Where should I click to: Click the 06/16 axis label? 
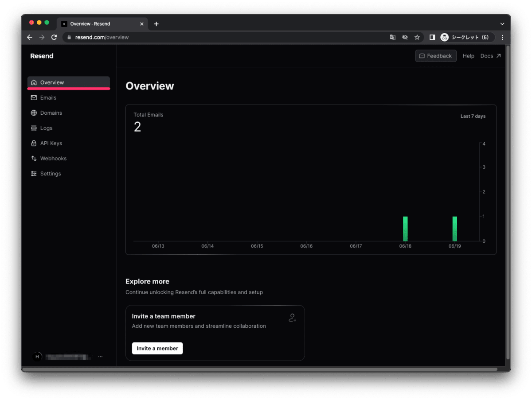pos(306,246)
